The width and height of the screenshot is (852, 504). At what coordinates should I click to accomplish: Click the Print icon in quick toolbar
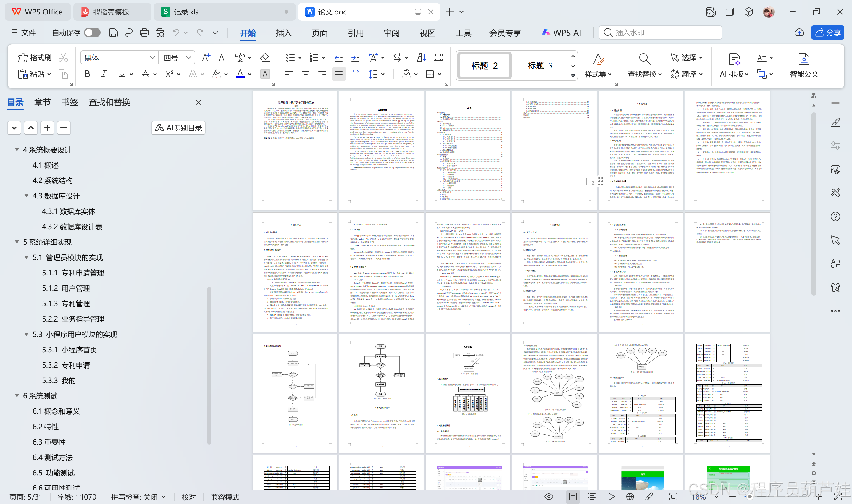144,33
